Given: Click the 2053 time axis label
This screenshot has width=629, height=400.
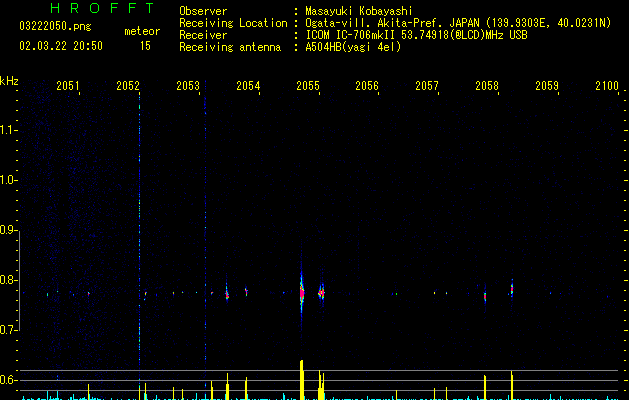Looking at the screenshot, I should pos(188,86).
